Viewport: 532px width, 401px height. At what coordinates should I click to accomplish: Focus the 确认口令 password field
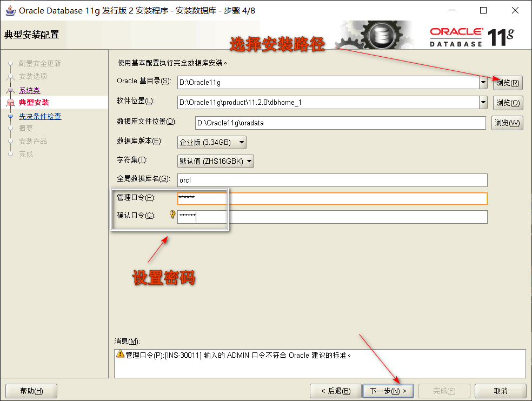point(332,217)
